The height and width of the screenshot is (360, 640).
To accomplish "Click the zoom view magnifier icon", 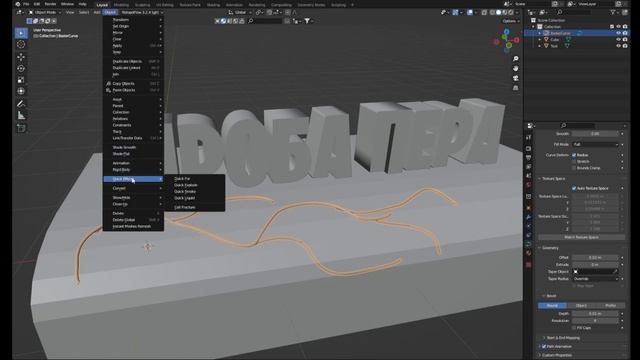I will point(516,59).
